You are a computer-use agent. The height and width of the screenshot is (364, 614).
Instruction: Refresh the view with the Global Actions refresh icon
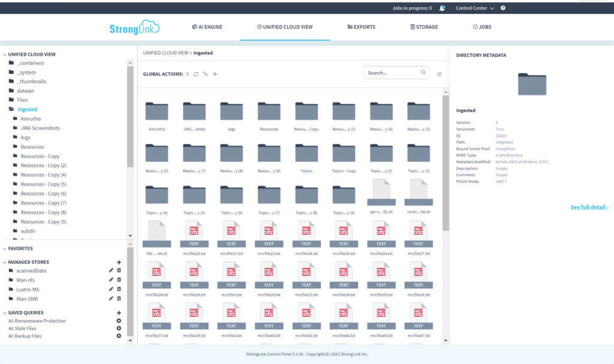coord(196,74)
